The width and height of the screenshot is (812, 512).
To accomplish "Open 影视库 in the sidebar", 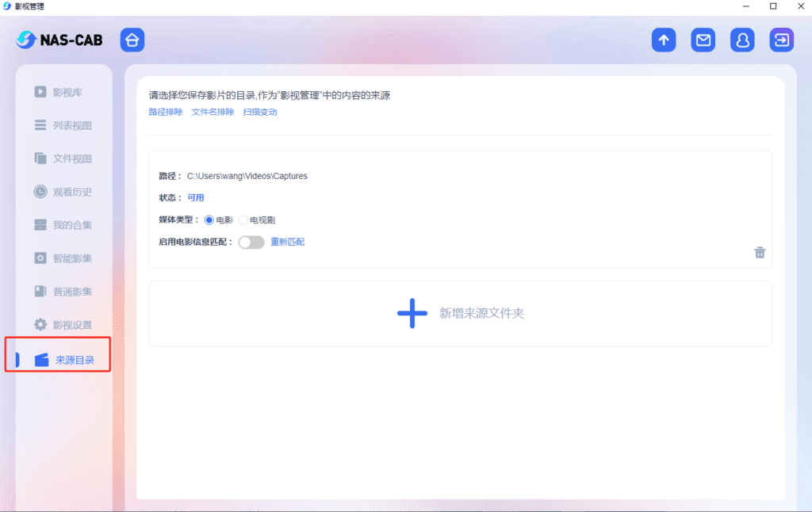I will click(67, 92).
